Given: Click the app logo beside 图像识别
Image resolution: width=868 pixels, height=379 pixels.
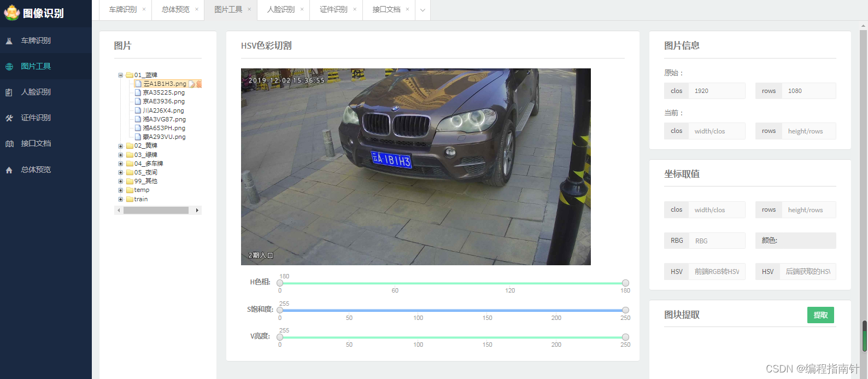Looking at the screenshot, I should [11, 13].
